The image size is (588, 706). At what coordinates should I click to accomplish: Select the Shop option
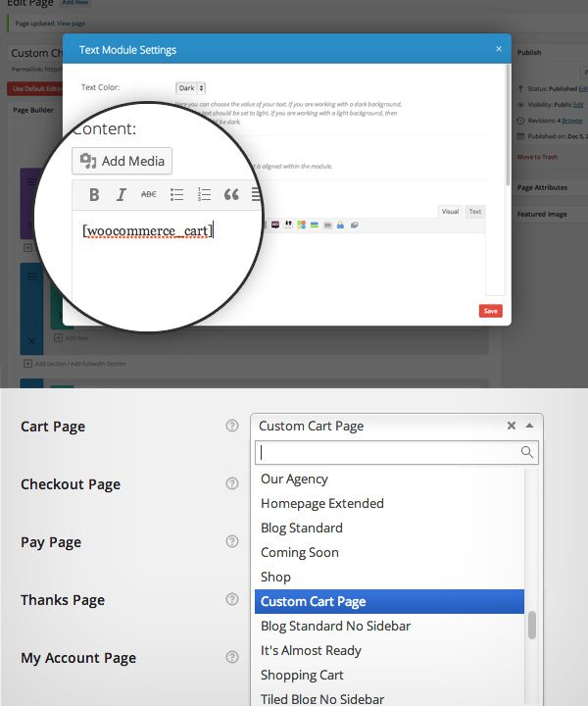click(x=389, y=577)
